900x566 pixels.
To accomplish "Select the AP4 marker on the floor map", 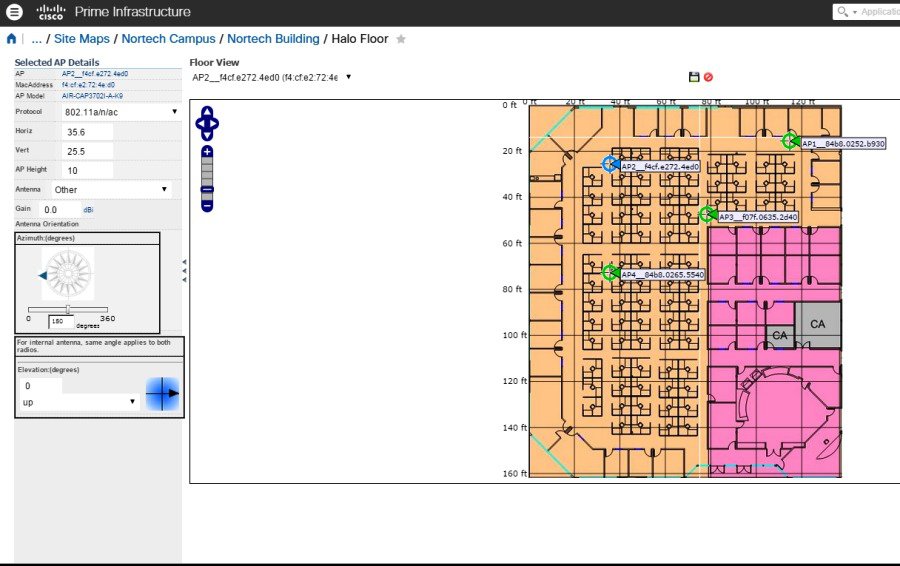I will (x=610, y=272).
